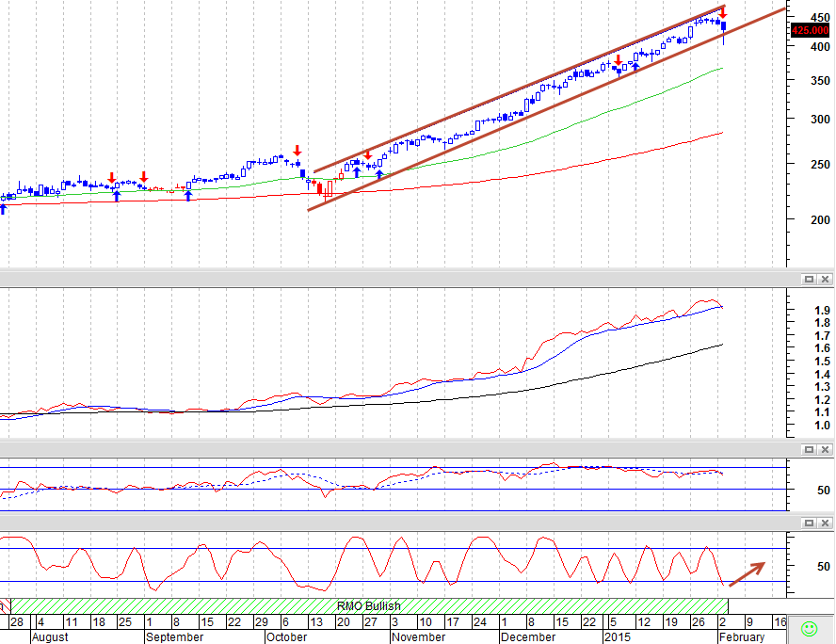The height and width of the screenshot is (644, 836).
Task: Maximize the RSI pane with dotted blue line
Action: (x=809, y=449)
